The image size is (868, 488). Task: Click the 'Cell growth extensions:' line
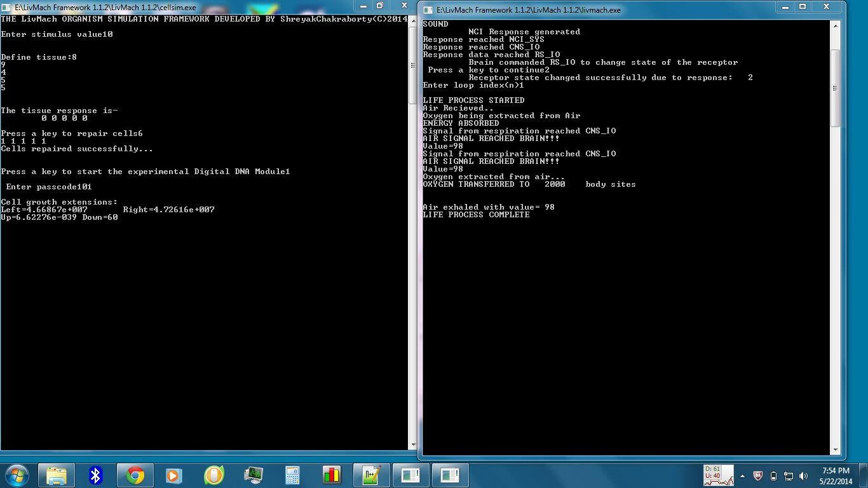(x=60, y=202)
